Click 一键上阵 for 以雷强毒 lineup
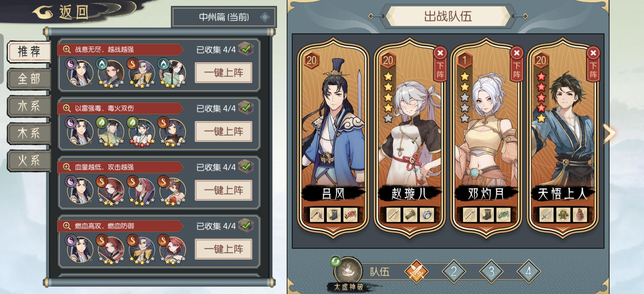 pyautogui.click(x=224, y=132)
